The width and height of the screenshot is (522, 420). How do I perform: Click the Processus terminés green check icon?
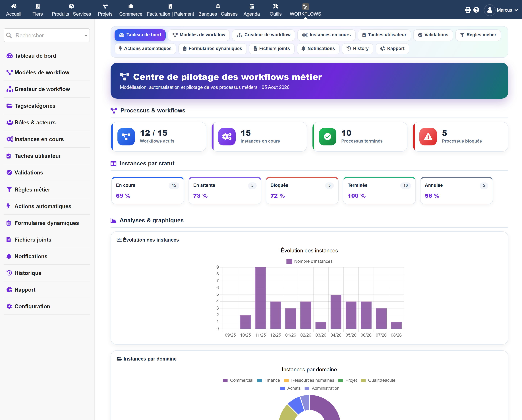(327, 137)
